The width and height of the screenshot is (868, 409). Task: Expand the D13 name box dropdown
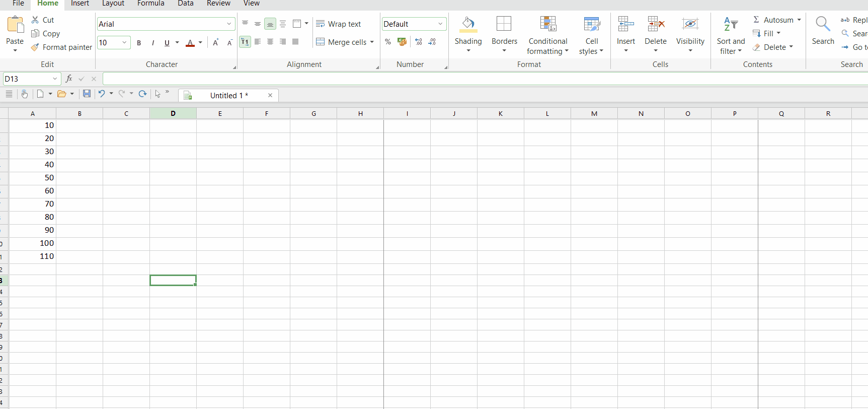click(55, 79)
